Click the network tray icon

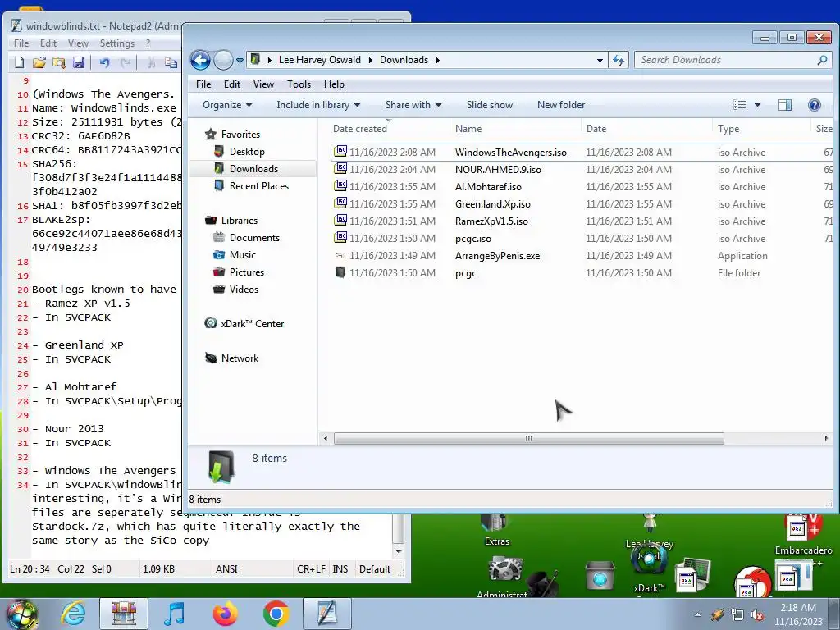[x=737, y=615]
